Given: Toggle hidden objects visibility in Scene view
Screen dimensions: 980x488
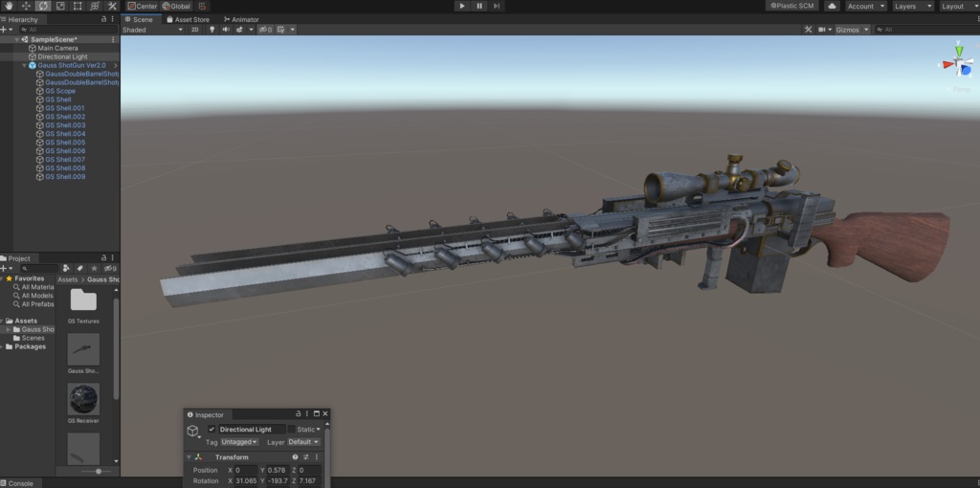Looking at the screenshot, I should pyautogui.click(x=265, y=30).
